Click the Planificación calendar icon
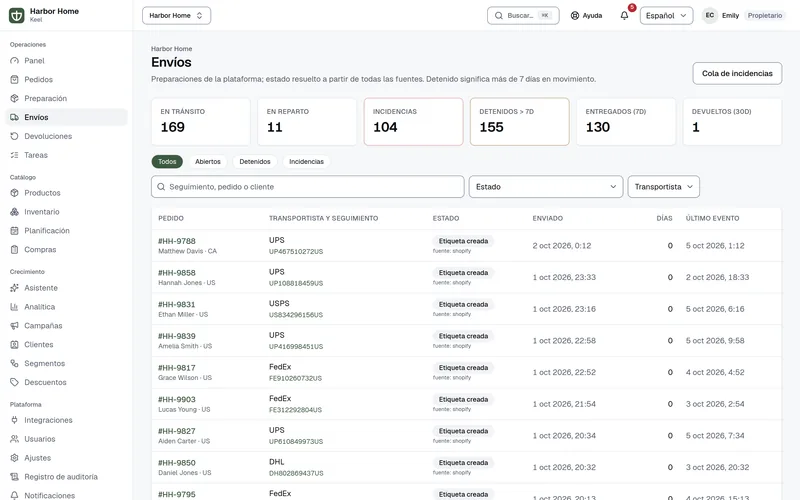 14,231
